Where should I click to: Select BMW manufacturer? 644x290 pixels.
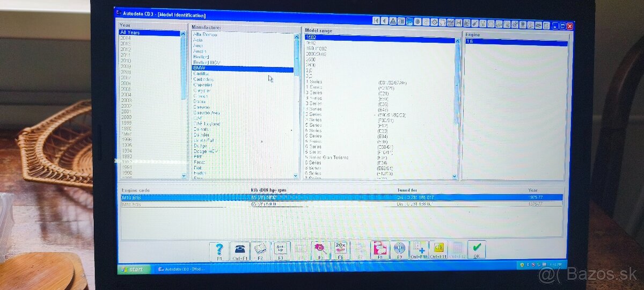point(243,68)
